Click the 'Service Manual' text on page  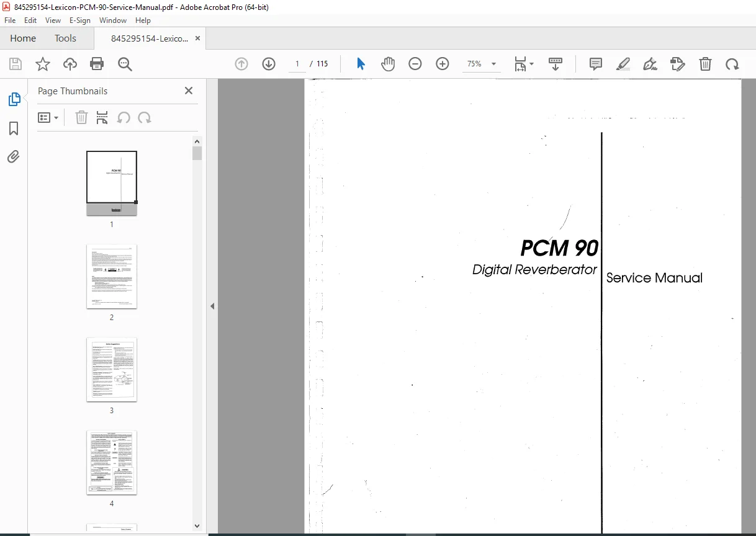tap(654, 278)
